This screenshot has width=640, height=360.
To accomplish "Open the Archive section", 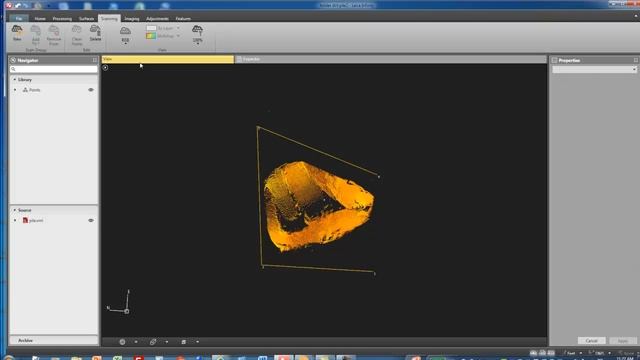I will point(53,340).
